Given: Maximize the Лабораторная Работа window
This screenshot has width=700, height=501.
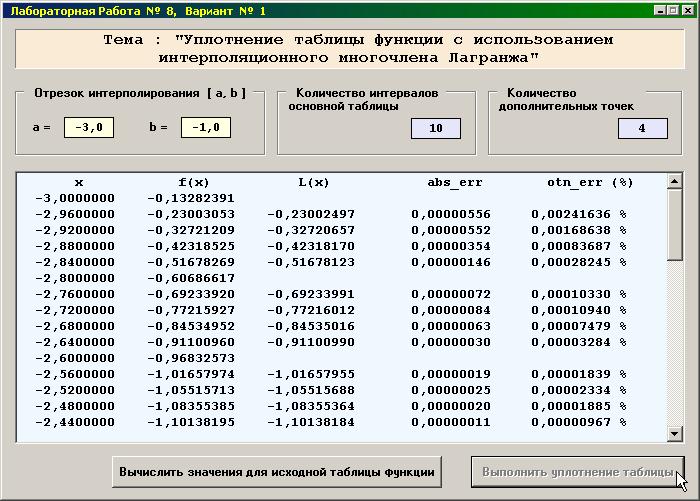Looking at the screenshot, I should click(x=673, y=10).
